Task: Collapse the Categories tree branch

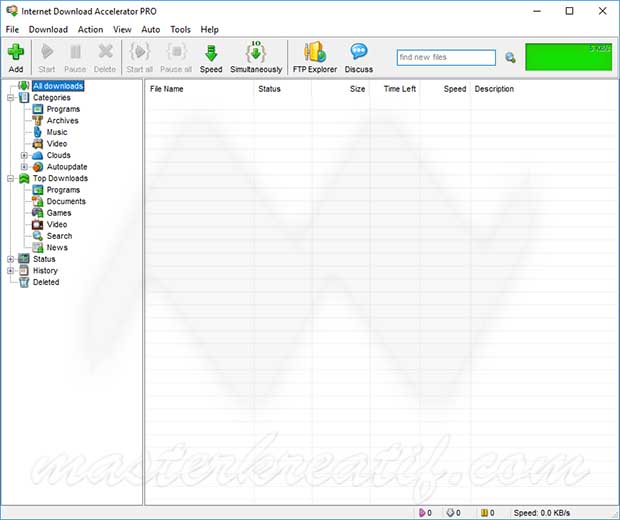Action: pyautogui.click(x=11, y=98)
